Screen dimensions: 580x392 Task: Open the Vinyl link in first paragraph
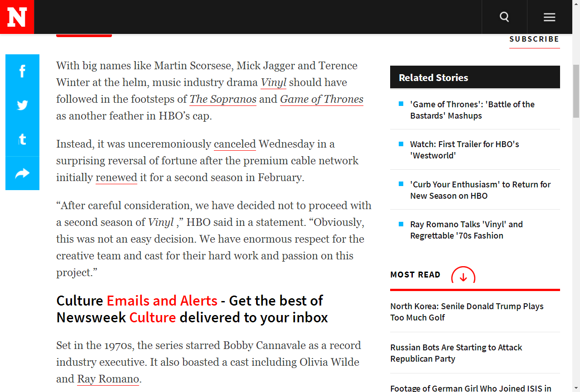[x=274, y=83]
